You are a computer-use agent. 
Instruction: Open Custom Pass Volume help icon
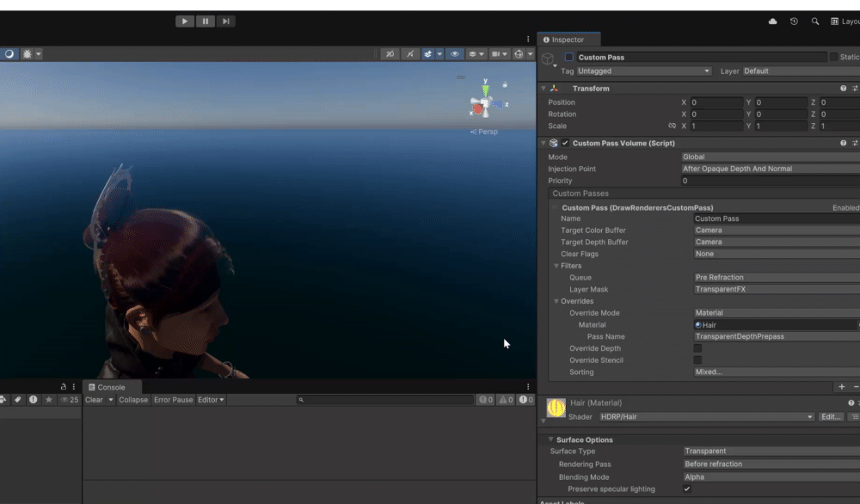pyautogui.click(x=843, y=143)
